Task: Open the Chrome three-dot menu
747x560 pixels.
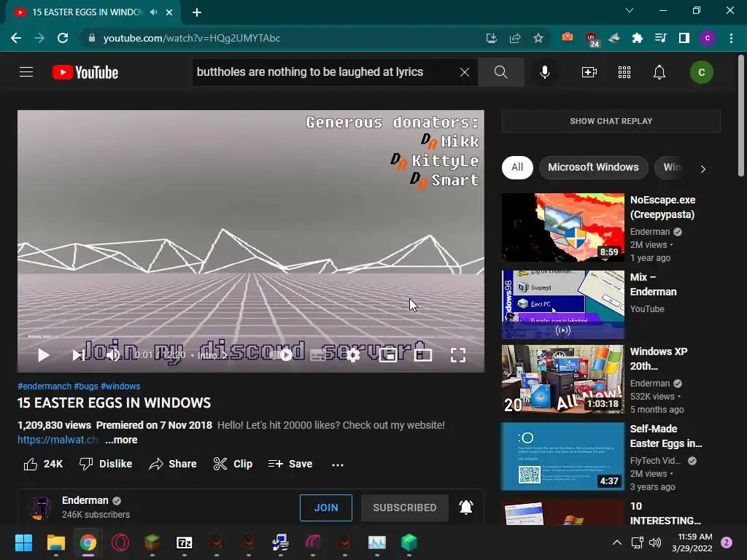Action: pyautogui.click(x=731, y=38)
